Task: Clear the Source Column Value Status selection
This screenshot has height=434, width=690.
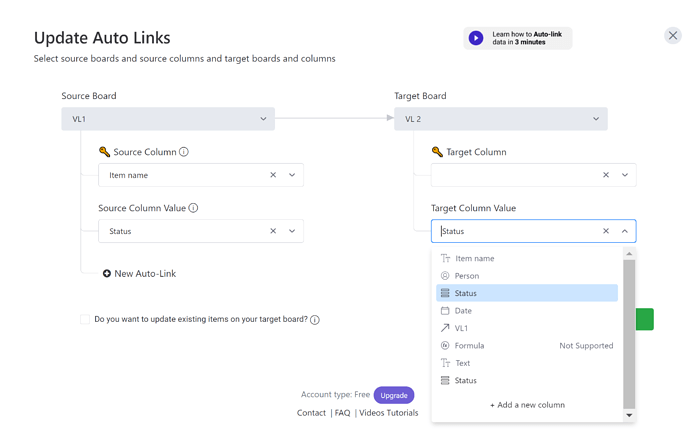Action: [273, 231]
